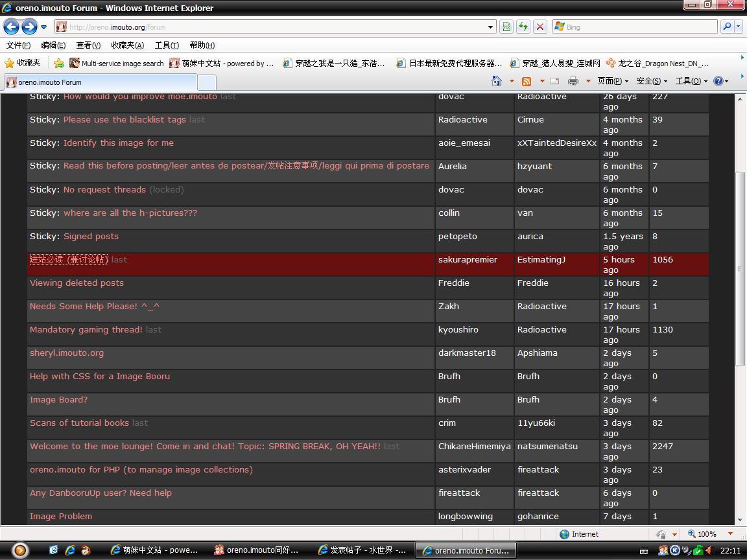Open the 收藏夹(A) Favorites menu
This screenshot has height=560, width=747.
point(127,45)
